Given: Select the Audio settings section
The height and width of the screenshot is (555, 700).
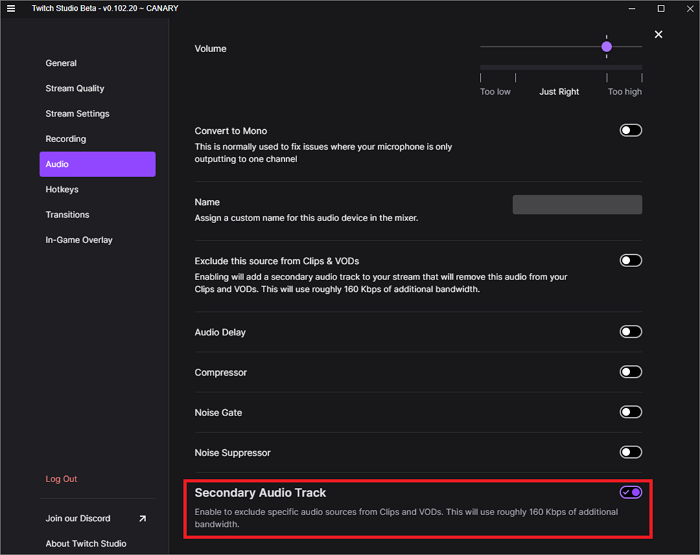Looking at the screenshot, I should (97, 164).
